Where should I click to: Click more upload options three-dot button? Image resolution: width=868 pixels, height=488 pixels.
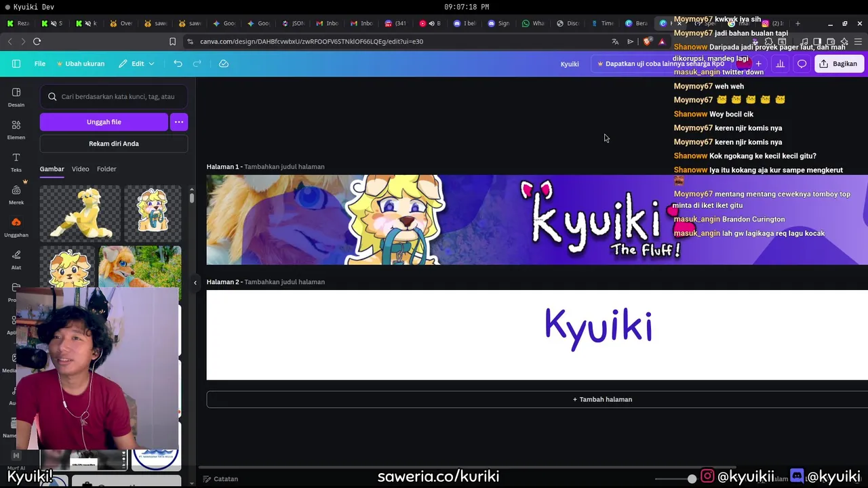click(x=179, y=122)
